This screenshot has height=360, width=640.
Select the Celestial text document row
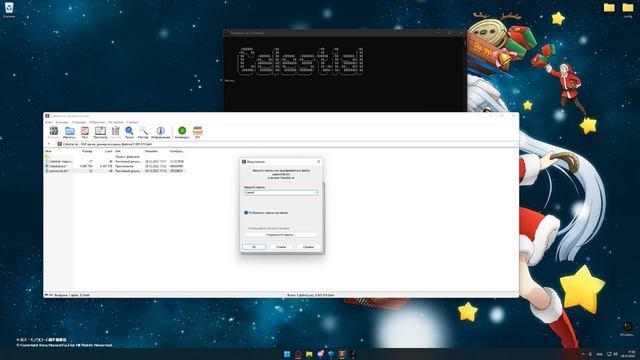click(x=115, y=162)
